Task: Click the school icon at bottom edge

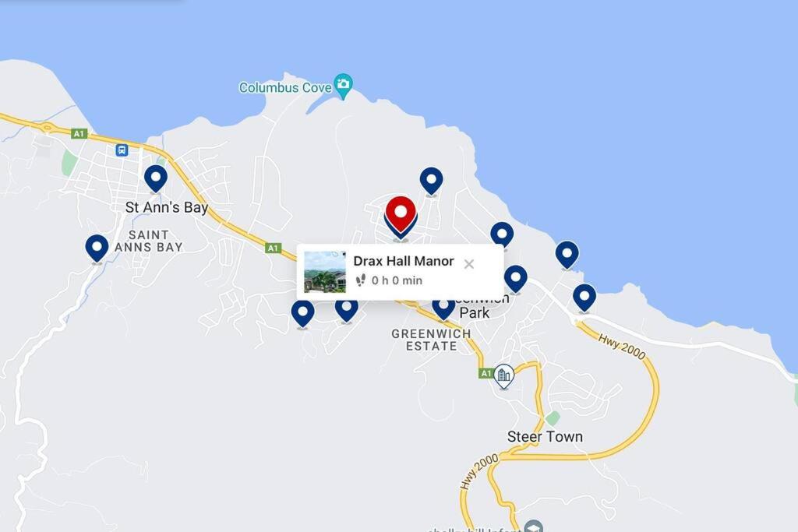Action: [533, 527]
